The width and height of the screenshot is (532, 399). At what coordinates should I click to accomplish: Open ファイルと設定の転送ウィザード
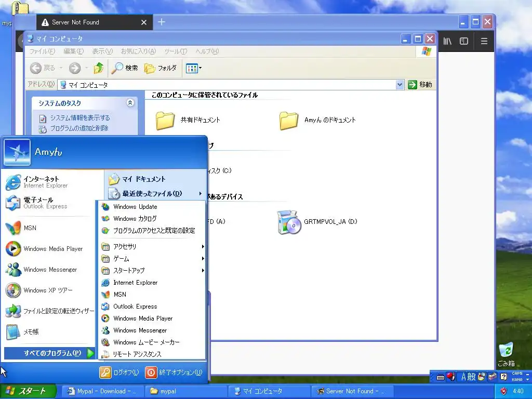pos(49,311)
